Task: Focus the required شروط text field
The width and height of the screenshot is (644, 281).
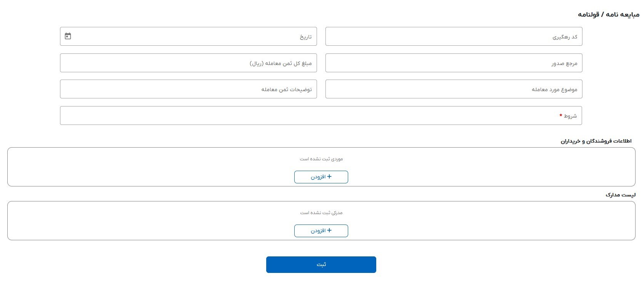Action: (321, 116)
